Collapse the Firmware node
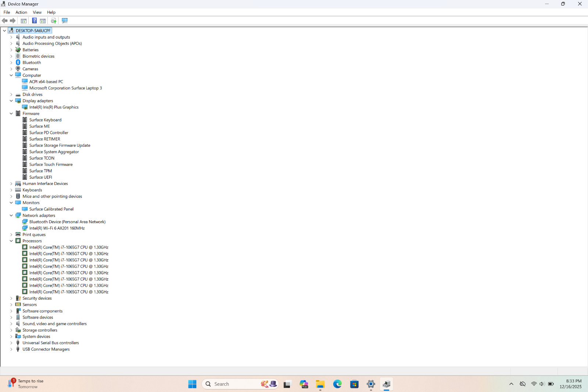The width and height of the screenshot is (588, 392). (11, 114)
